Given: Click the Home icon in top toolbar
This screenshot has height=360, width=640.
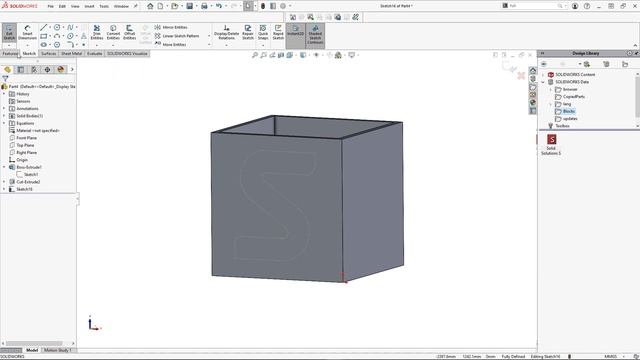Looking at the screenshot, I should coord(150,6).
